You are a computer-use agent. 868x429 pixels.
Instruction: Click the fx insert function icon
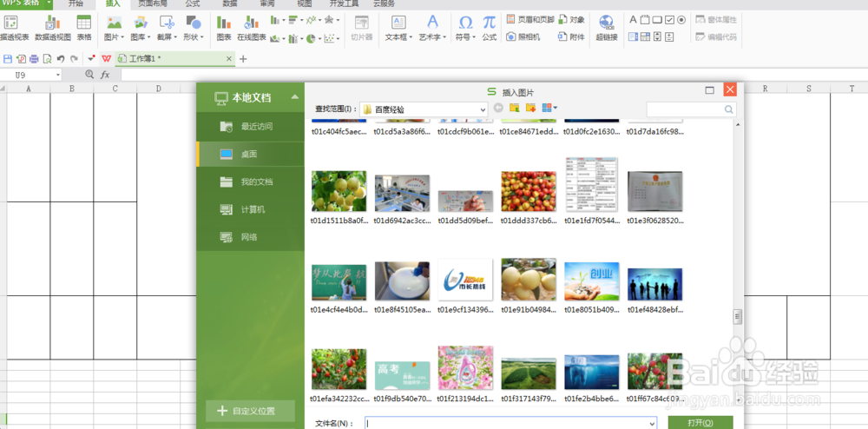(x=105, y=75)
